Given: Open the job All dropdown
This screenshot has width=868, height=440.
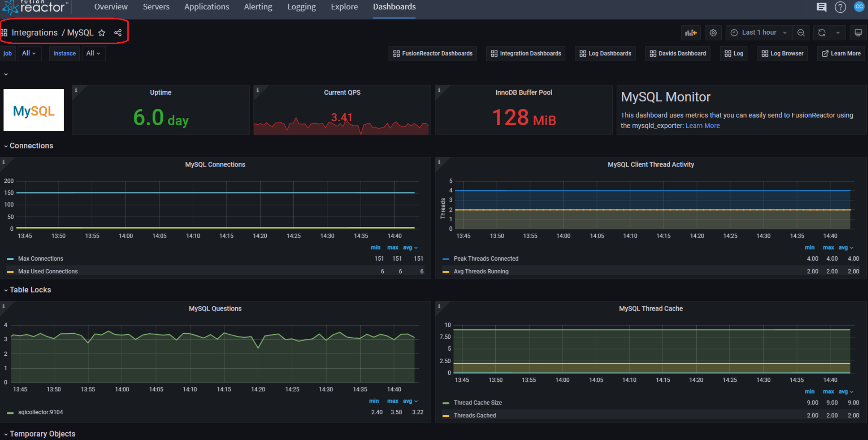Looking at the screenshot, I should click(x=29, y=53).
